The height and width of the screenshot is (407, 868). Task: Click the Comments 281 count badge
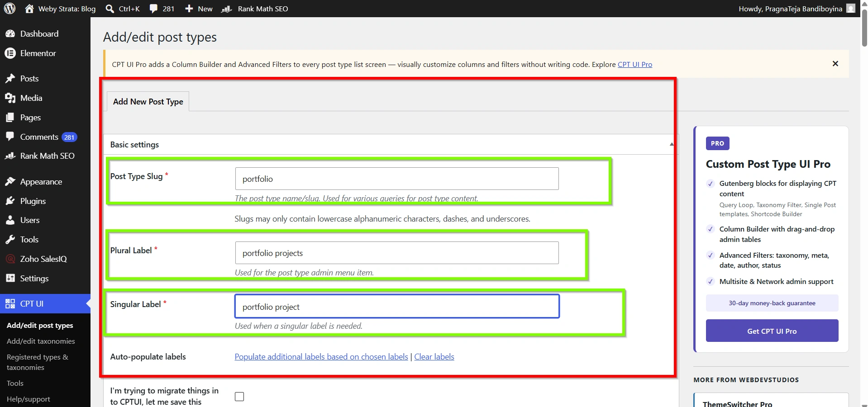click(69, 137)
